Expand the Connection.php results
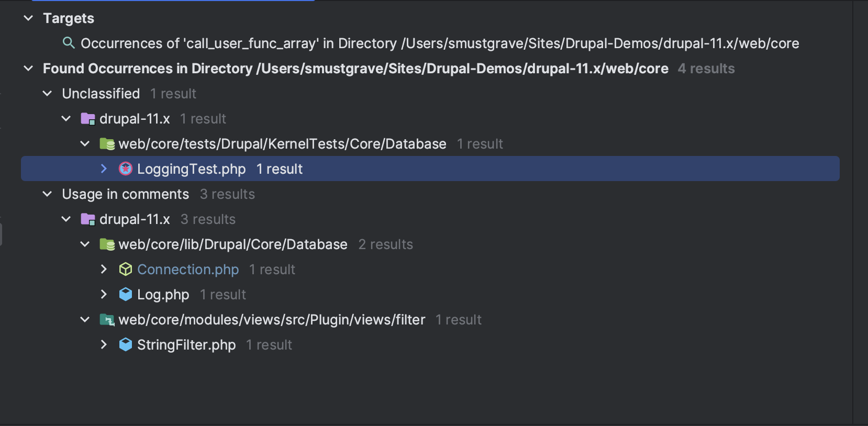This screenshot has width=868, height=426. click(x=104, y=269)
